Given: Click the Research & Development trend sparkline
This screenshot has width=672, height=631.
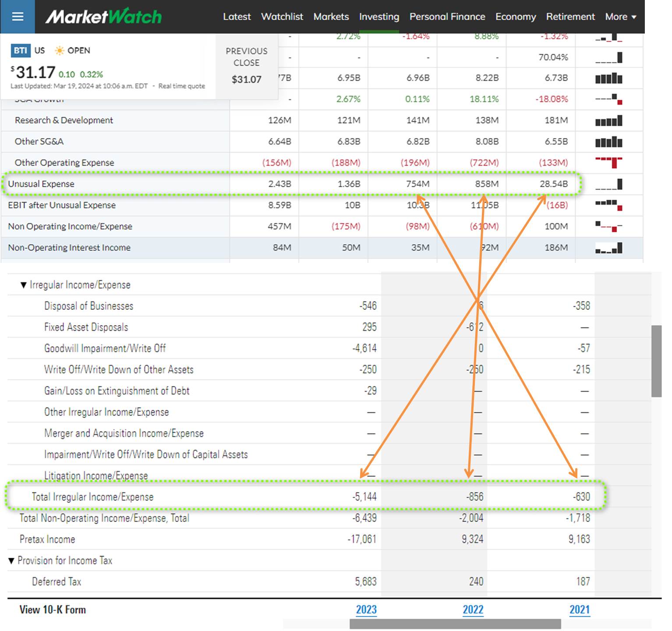Looking at the screenshot, I should [x=608, y=120].
